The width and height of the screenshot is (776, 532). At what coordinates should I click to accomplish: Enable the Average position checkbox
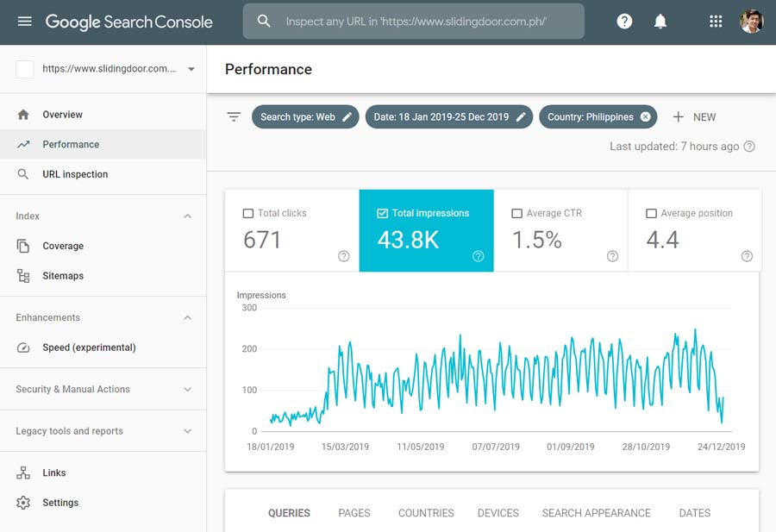pyautogui.click(x=652, y=213)
